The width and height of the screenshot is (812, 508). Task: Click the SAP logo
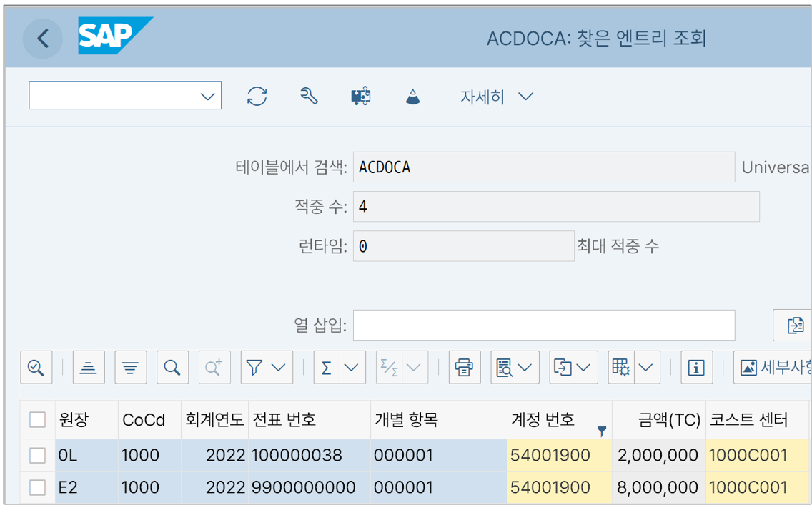[116, 35]
